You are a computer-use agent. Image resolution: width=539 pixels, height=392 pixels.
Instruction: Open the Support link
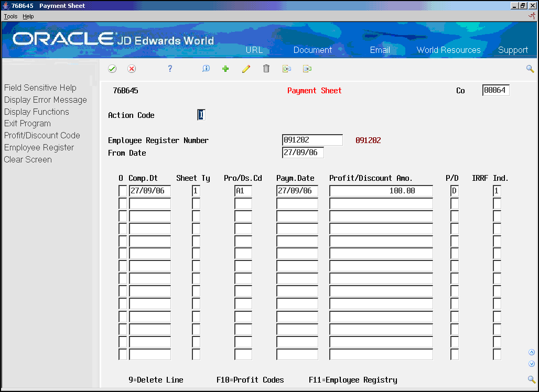[x=513, y=50]
